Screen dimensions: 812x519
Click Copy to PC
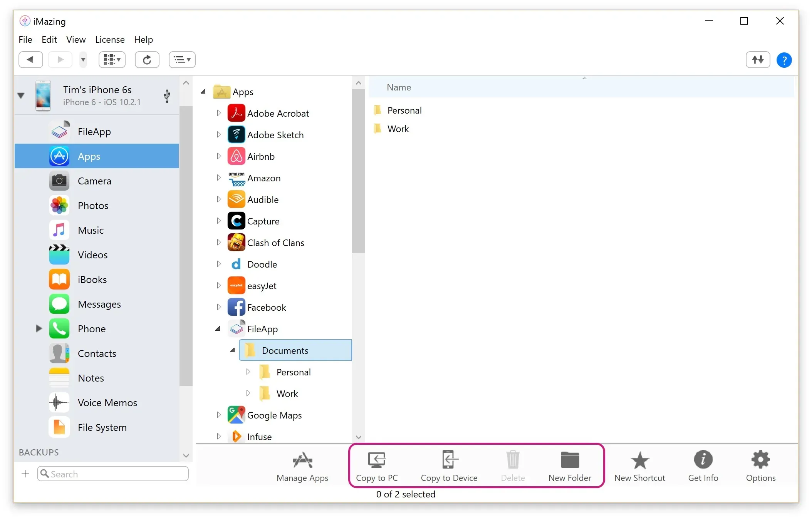pyautogui.click(x=377, y=466)
